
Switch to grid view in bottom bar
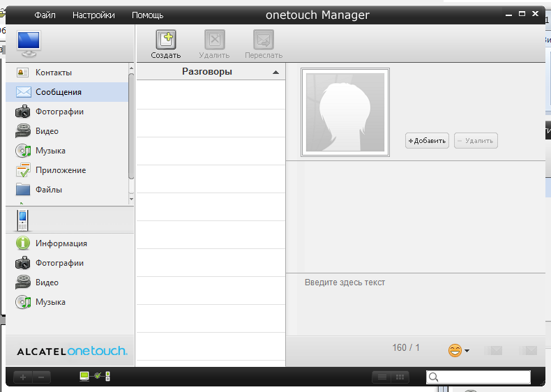(400, 377)
